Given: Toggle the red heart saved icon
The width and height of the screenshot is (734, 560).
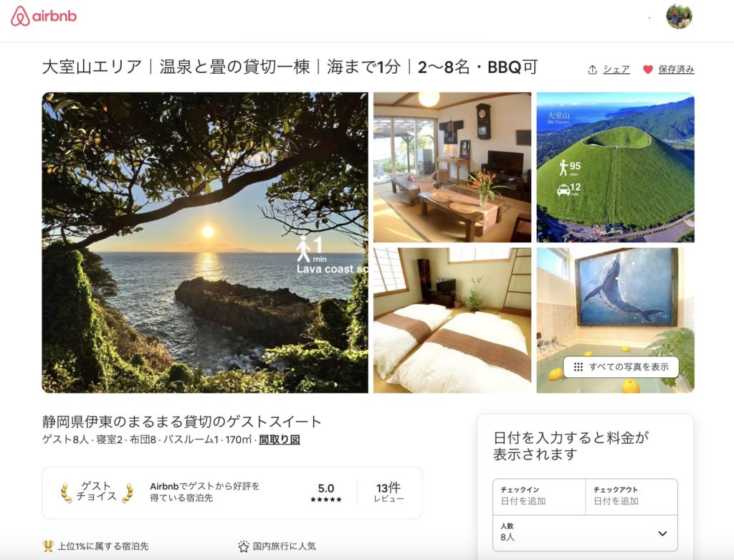Looking at the screenshot, I should 647,70.
